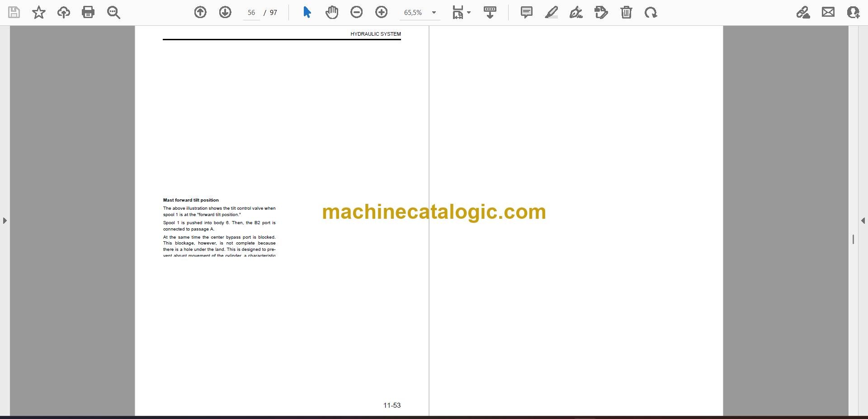The image size is (868, 419).
Task: Rotate the page view
Action: pyautogui.click(x=651, y=12)
